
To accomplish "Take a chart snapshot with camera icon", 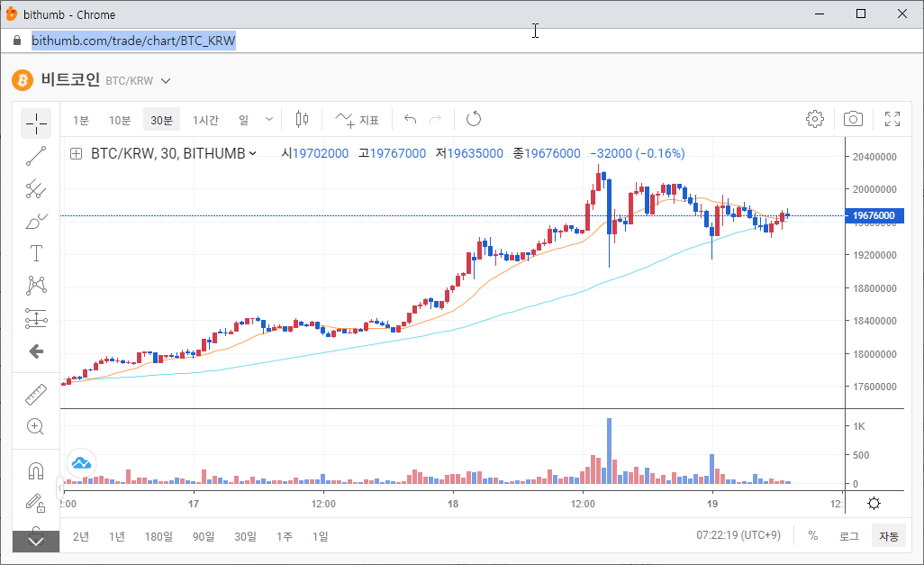I will pyautogui.click(x=853, y=119).
